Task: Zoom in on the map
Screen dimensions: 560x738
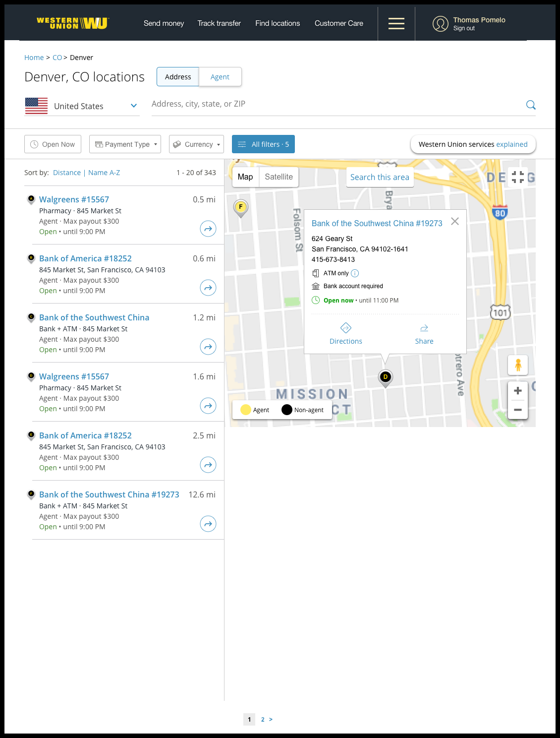Action: point(518,391)
